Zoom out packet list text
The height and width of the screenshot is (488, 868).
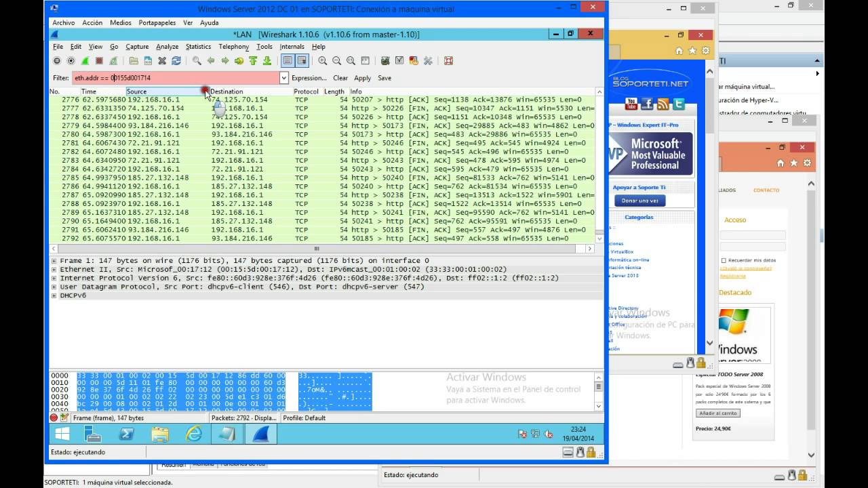(337, 60)
